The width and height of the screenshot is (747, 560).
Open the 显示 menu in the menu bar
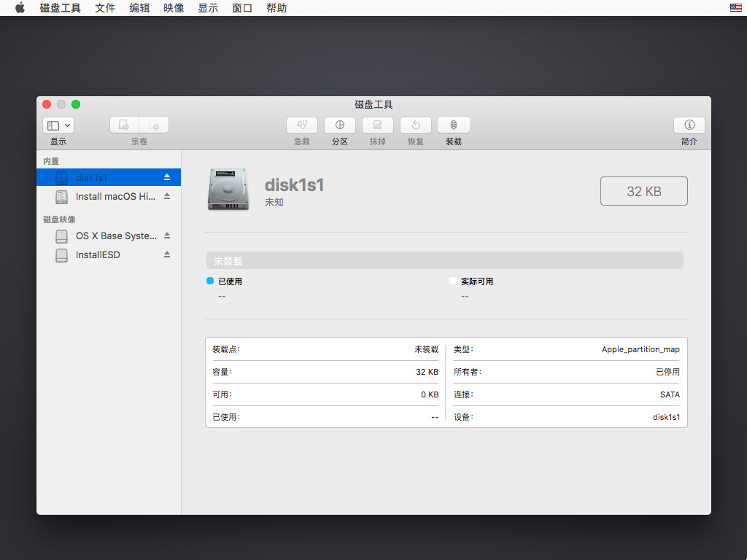point(208,7)
